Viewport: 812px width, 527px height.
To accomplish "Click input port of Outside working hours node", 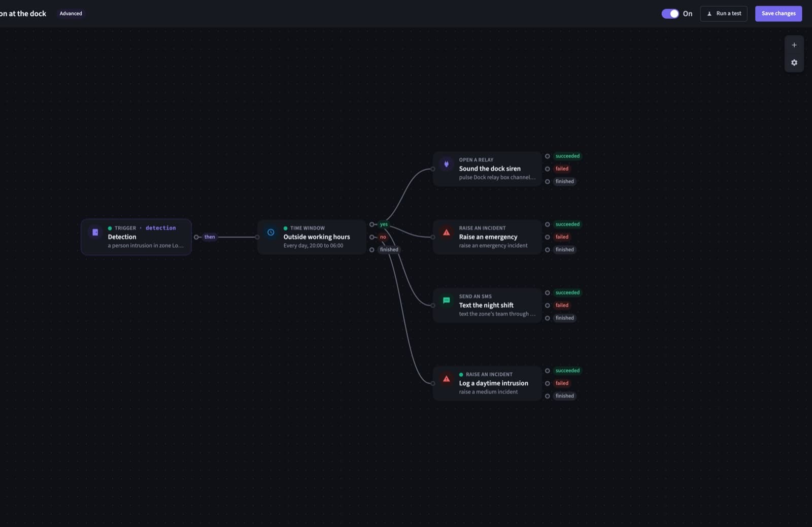I will [257, 237].
